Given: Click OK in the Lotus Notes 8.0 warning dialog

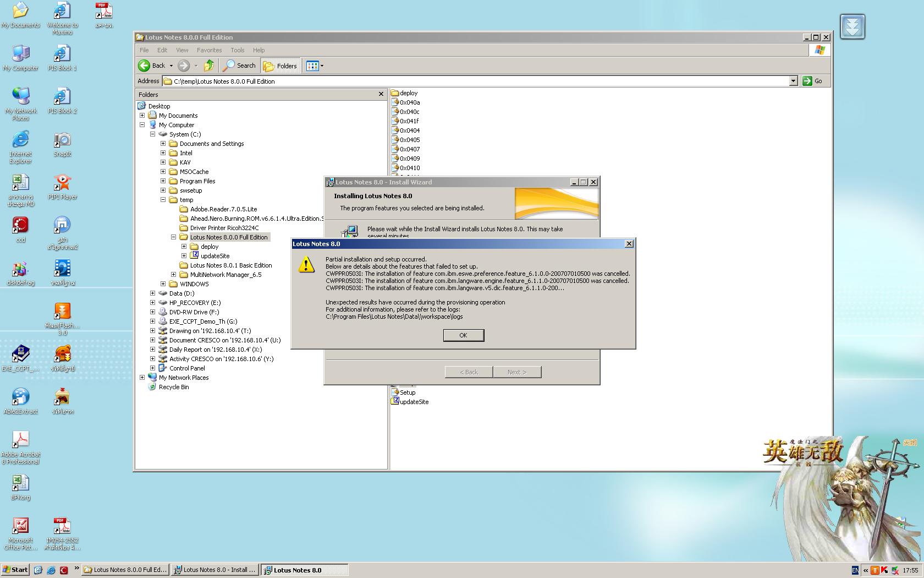Looking at the screenshot, I should pos(463,335).
